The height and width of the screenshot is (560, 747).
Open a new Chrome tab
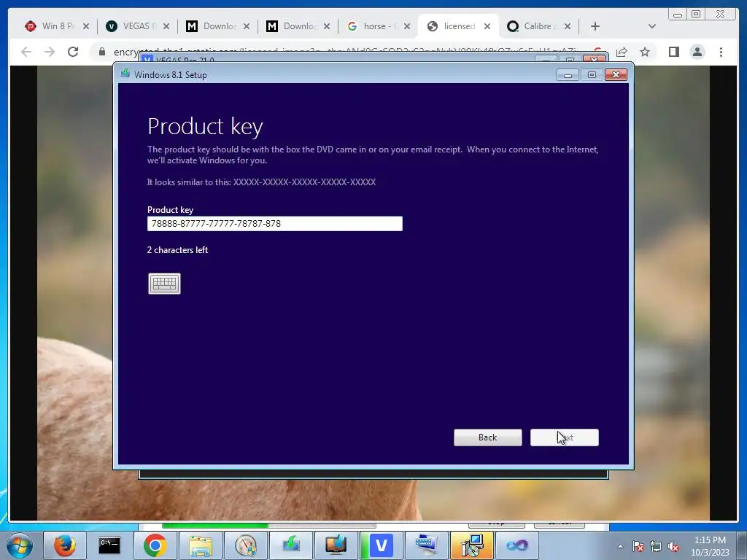click(595, 27)
